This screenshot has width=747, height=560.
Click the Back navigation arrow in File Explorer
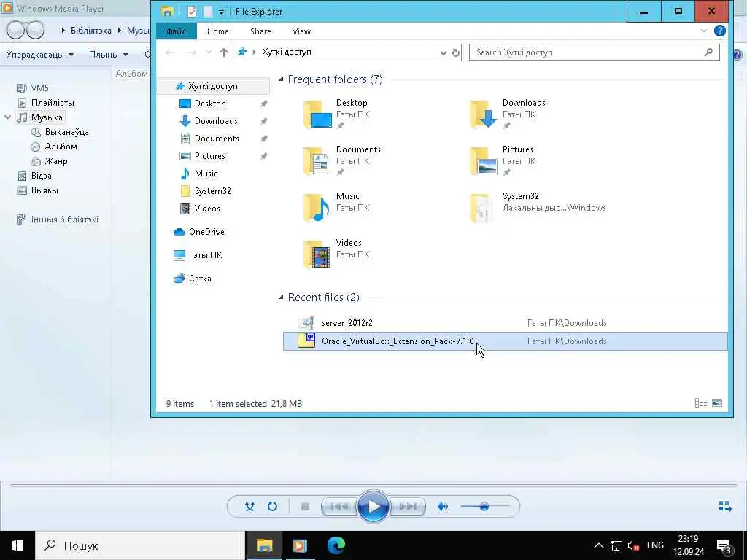pos(171,52)
